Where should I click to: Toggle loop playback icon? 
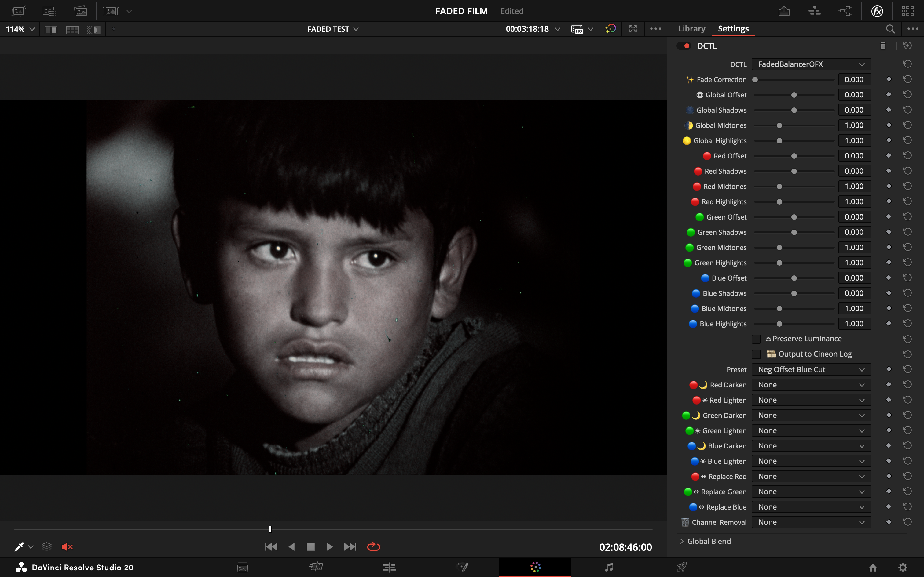coord(373,547)
